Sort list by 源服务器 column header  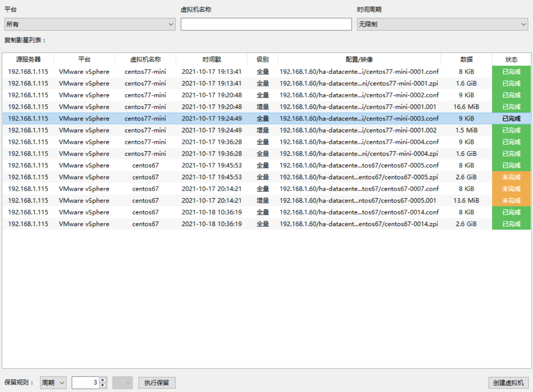(28, 59)
